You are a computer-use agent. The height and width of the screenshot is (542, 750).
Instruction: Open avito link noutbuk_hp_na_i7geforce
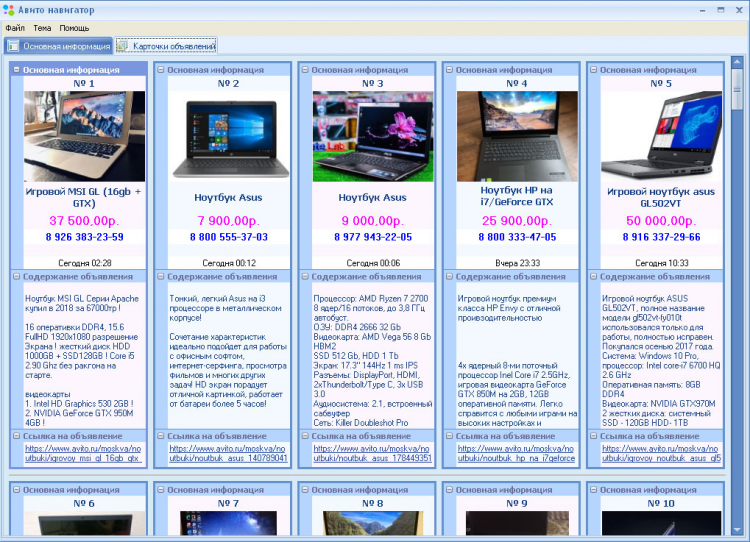click(517, 453)
